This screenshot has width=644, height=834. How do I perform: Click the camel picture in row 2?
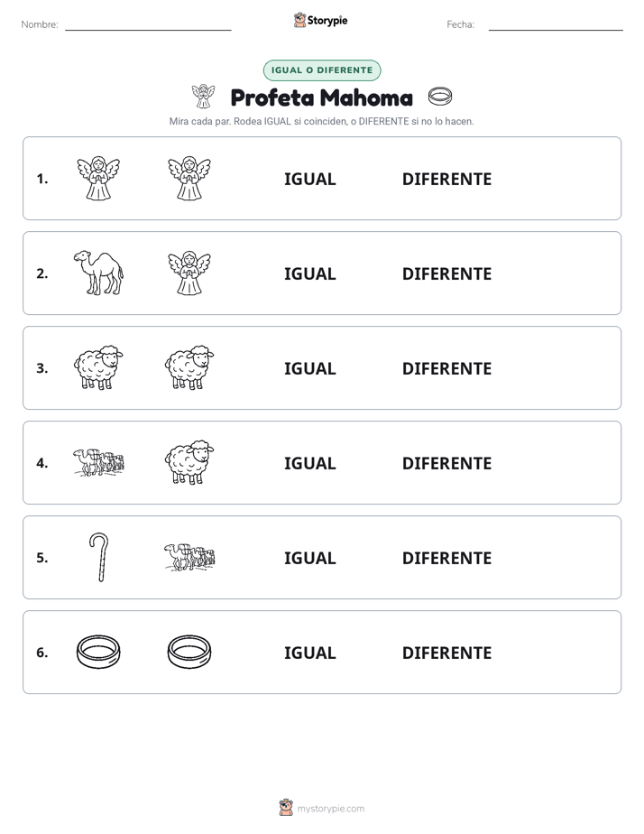[98, 273]
